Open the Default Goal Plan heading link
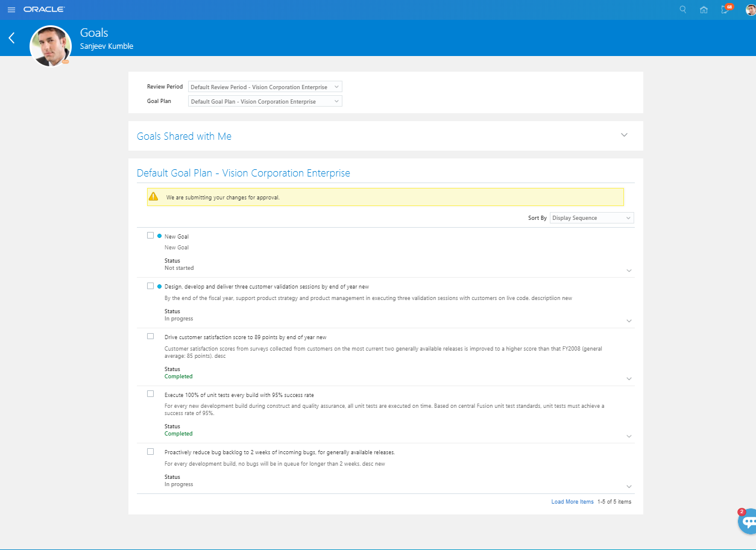The height and width of the screenshot is (550, 756). (243, 173)
